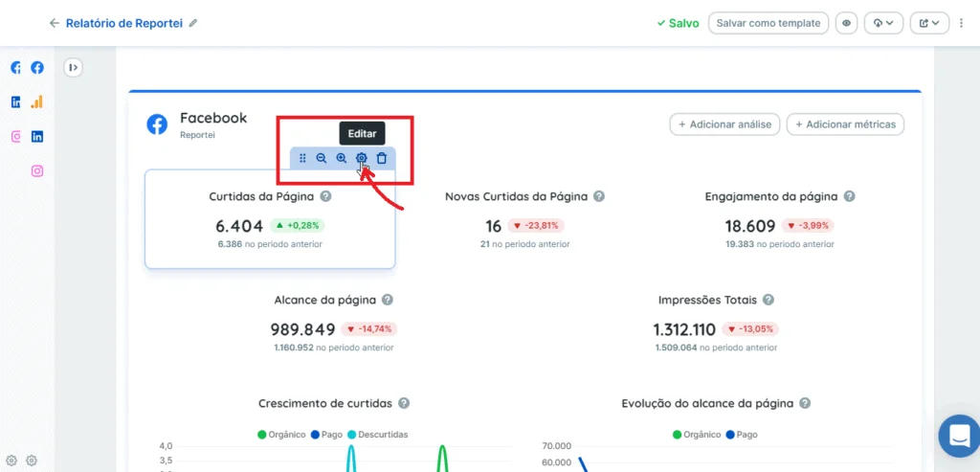Show help for Engajamento da página
The height and width of the screenshot is (472, 980).
click(850, 196)
